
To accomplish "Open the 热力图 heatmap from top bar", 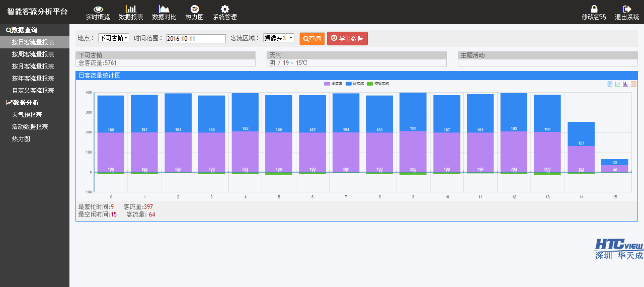I will (x=194, y=12).
